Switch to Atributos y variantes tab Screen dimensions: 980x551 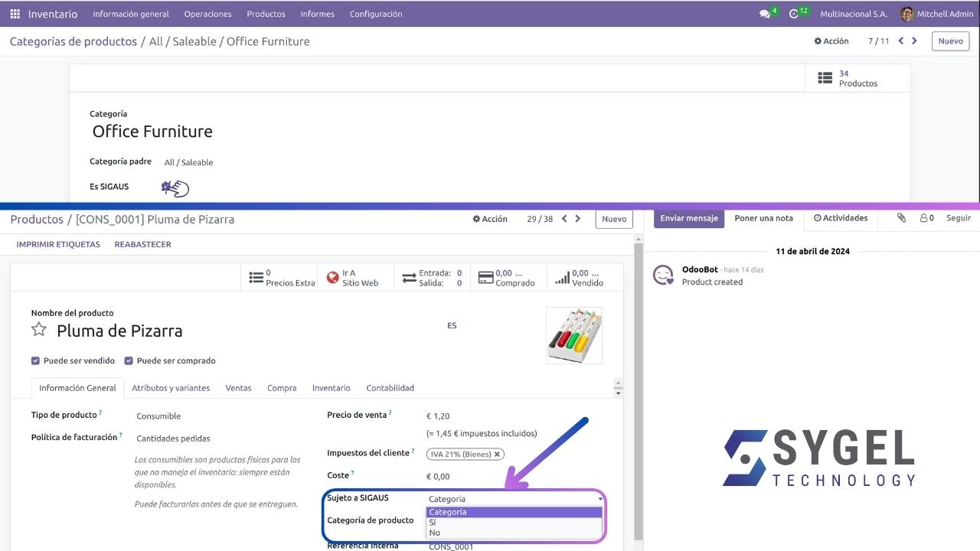[x=171, y=388]
